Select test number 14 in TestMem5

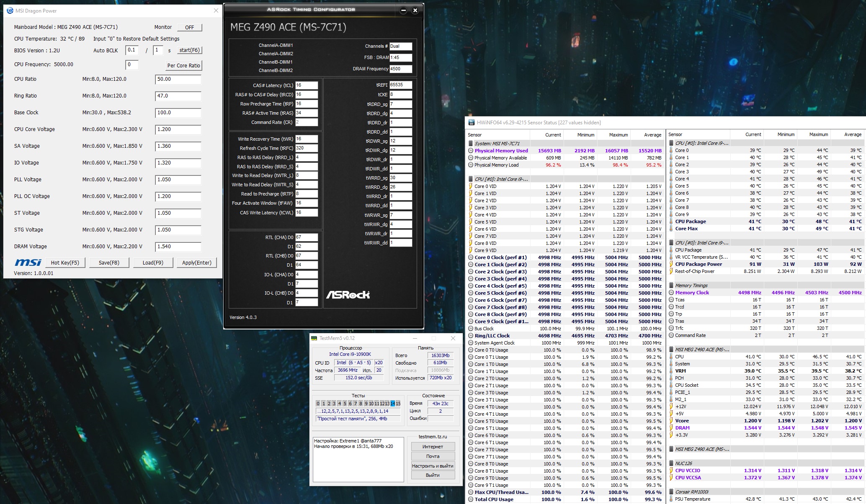point(392,404)
